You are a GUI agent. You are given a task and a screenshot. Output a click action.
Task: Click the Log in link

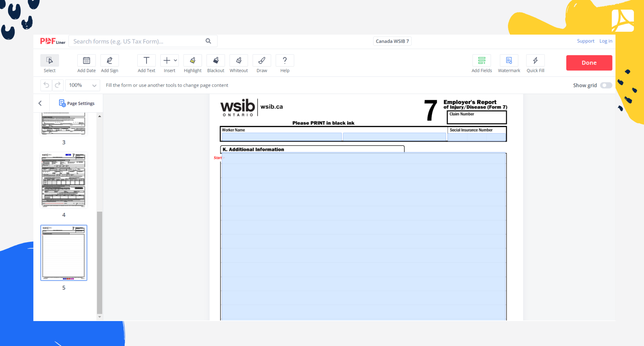[x=606, y=41]
